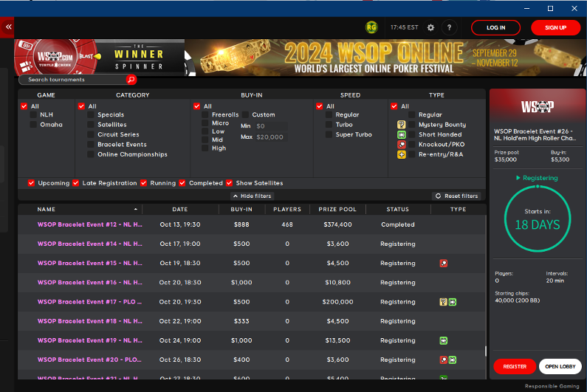Enable the NLH game checkbox
This screenshot has height=392, width=587.
point(33,115)
